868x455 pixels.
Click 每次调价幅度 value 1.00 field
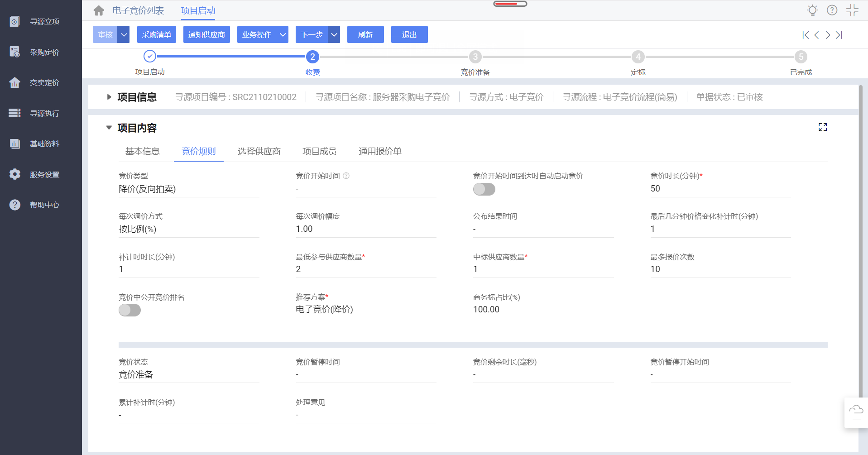coord(366,229)
